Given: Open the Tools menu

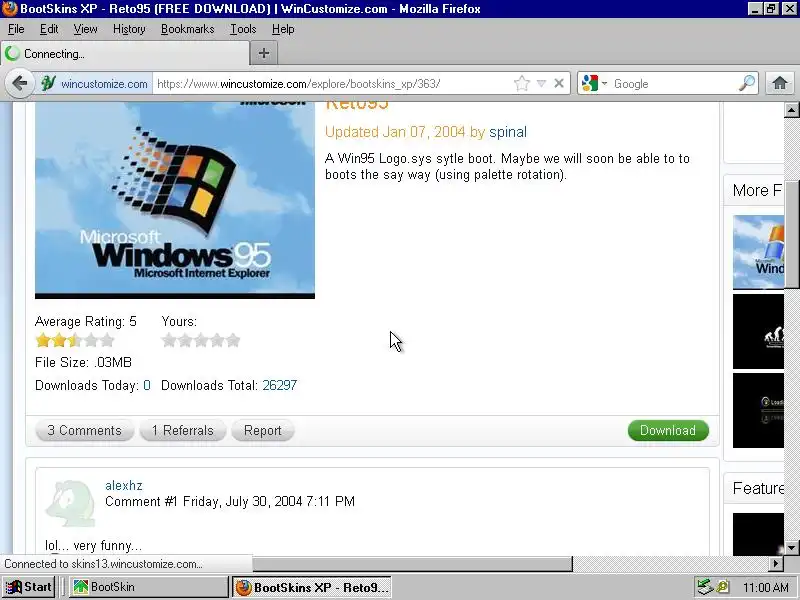Looking at the screenshot, I should click(243, 29).
